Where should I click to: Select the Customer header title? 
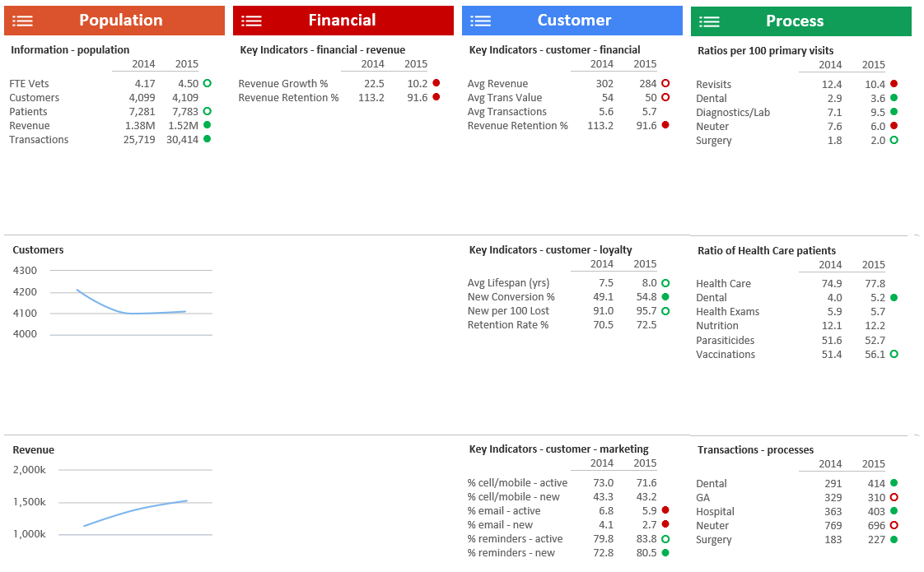574,20
